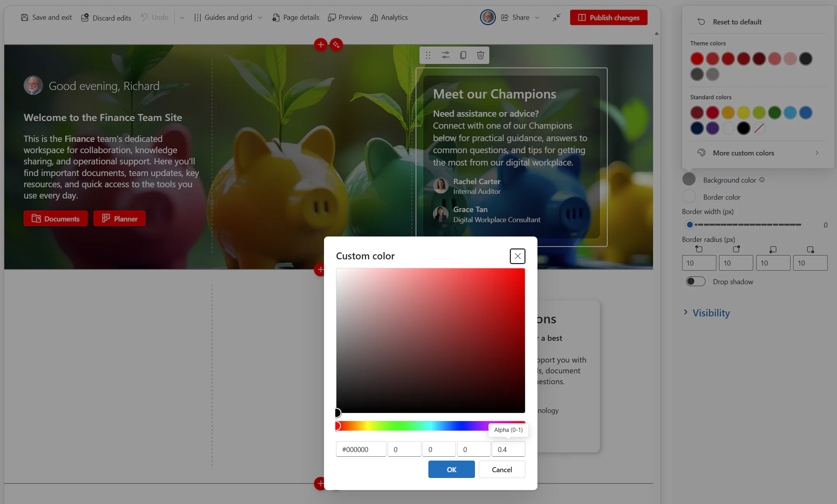Click Discard edits in the toolbar

point(106,17)
